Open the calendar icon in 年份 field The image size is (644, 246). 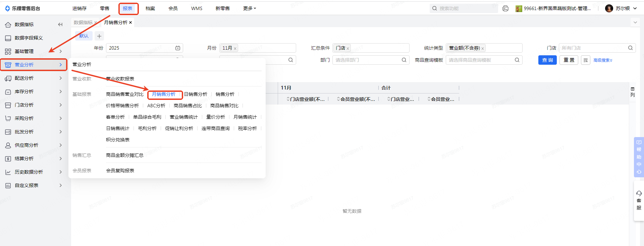178,48
